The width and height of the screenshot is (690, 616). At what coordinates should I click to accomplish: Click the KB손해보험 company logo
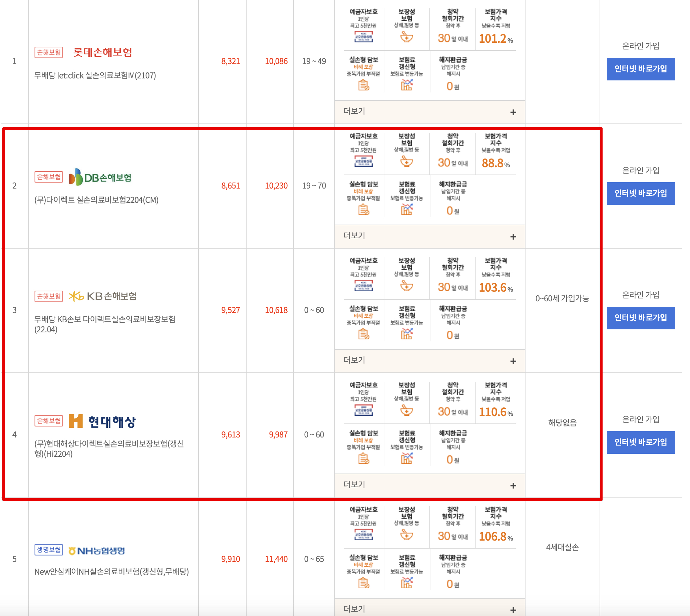pyautogui.click(x=102, y=296)
